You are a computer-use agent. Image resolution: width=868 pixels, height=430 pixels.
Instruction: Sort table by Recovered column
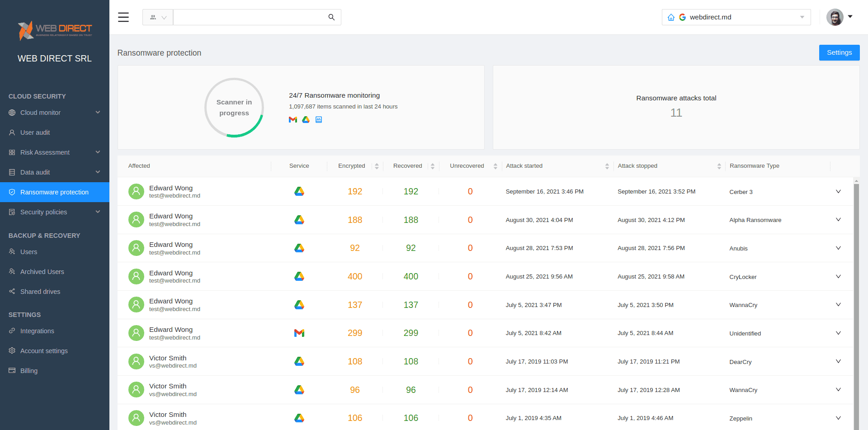point(433,166)
